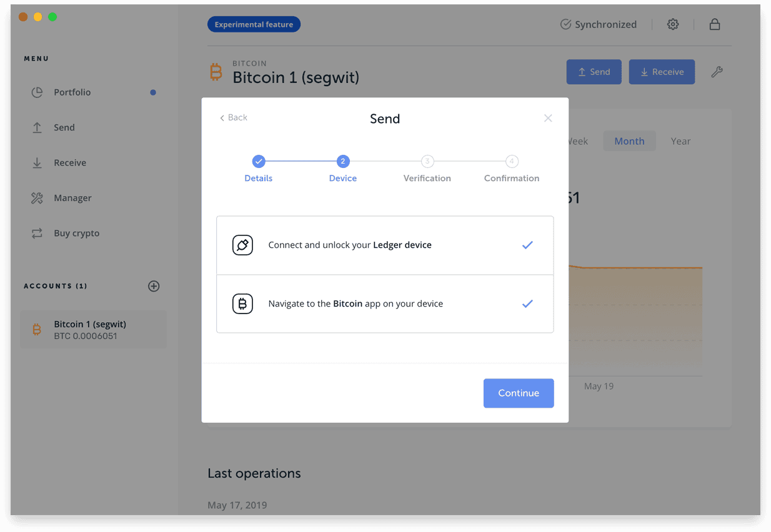Screen dimensions: 771x532
Task: Switch chart range to Month
Action: [x=629, y=141]
